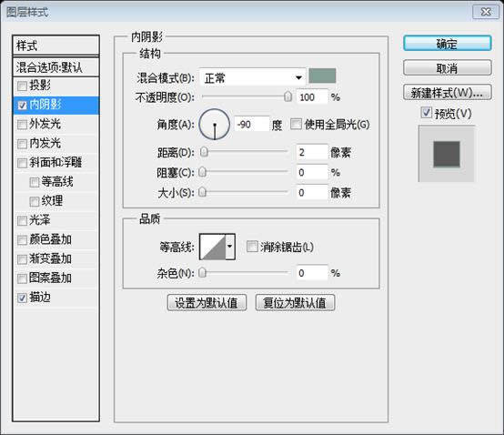
Task: Click the layer style preview square
Action: click(x=447, y=155)
